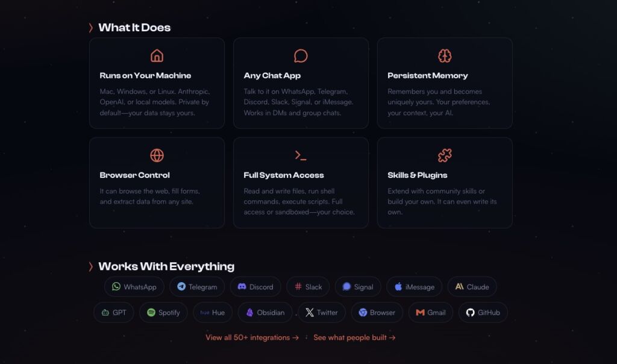Click the puzzle piece icon for Skills & Plugins
The image size is (617, 364).
[x=445, y=155]
